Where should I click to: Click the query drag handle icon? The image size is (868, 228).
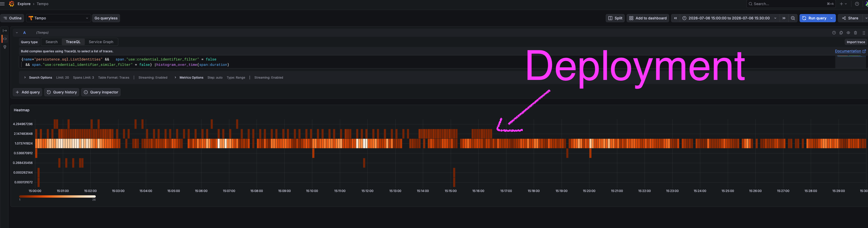[864, 33]
